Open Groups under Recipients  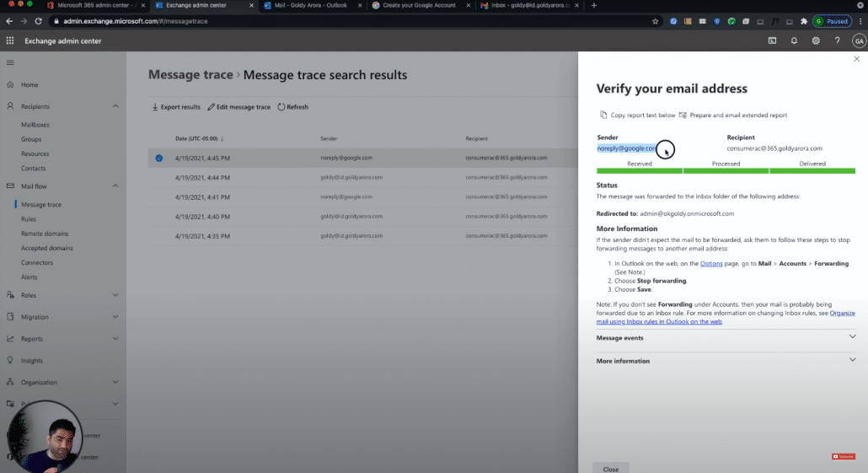pyautogui.click(x=31, y=139)
